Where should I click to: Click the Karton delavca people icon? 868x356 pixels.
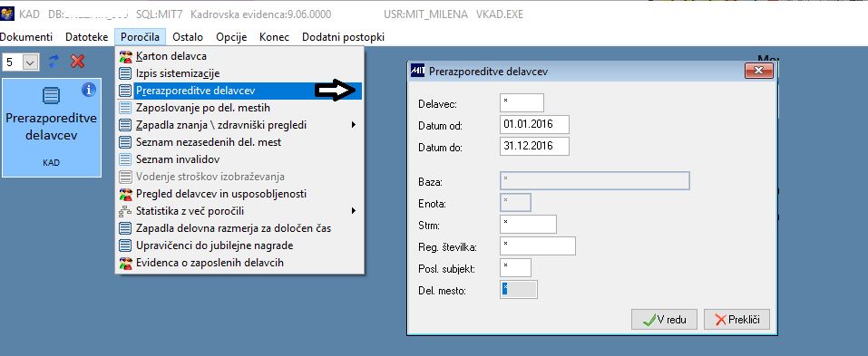click(126, 56)
